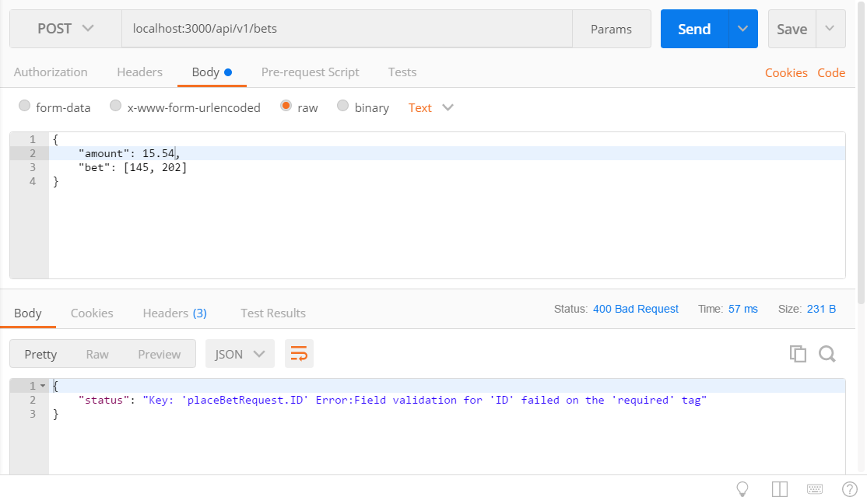Select the Pretty view button
The image size is (867, 504).
click(40, 354)
